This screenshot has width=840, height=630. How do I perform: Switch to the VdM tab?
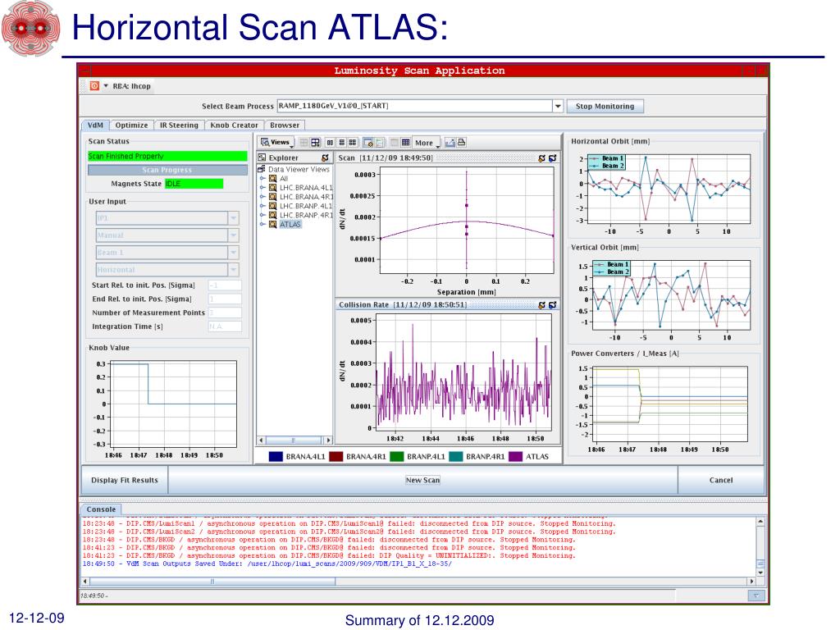tap(95, 125)
